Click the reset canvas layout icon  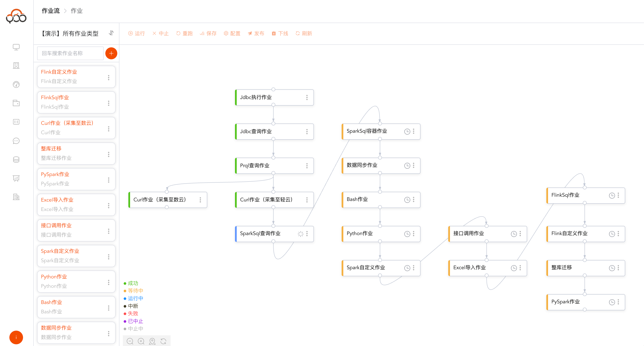[x=164, y=341]
